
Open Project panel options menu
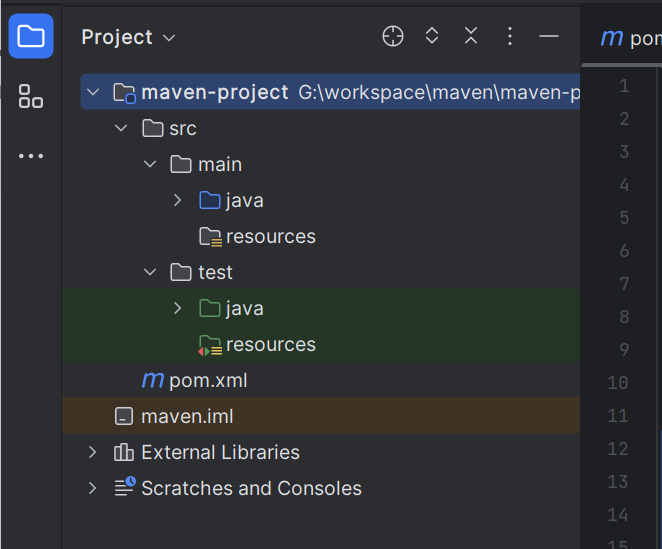510,37
